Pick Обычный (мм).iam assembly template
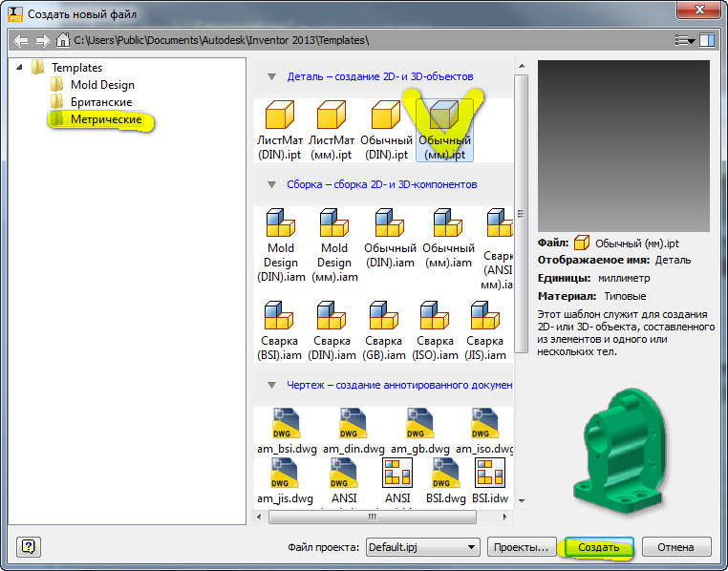Viewport: 728px width, 571px height. point(448,239)
